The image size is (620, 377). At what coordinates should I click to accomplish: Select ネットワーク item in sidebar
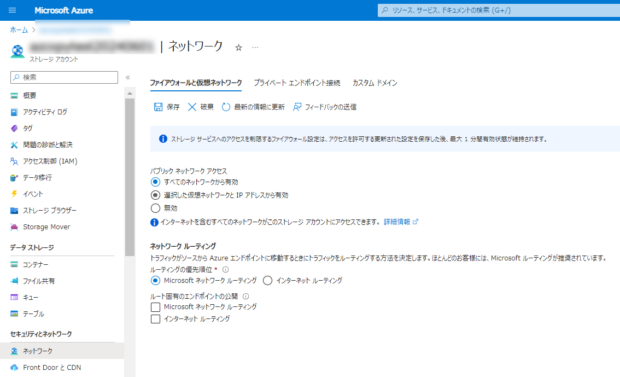(62, 351)
